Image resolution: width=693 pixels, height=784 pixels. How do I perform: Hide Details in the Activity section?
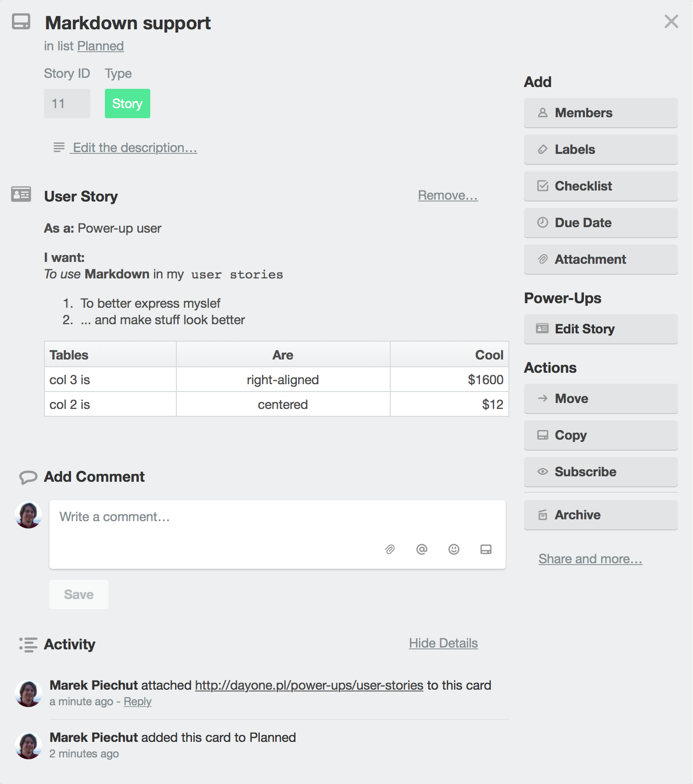(x=443, y=643)
